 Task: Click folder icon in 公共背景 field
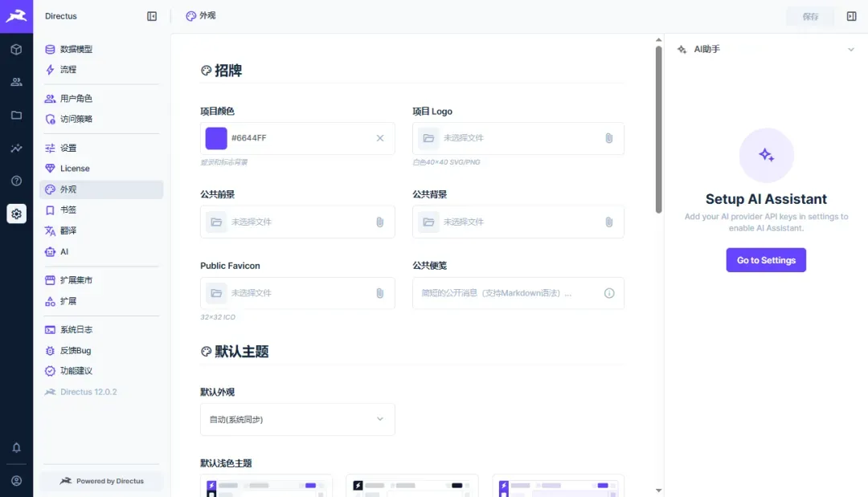click(428, 222)
